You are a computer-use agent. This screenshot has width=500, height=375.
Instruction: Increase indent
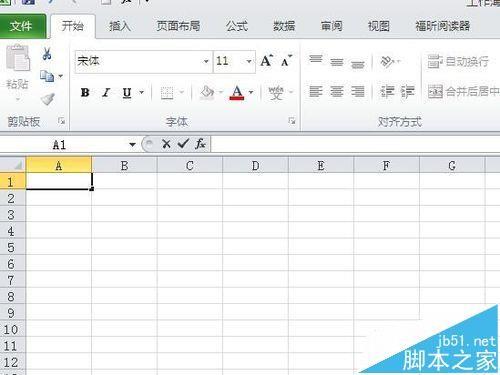[407, 91]
